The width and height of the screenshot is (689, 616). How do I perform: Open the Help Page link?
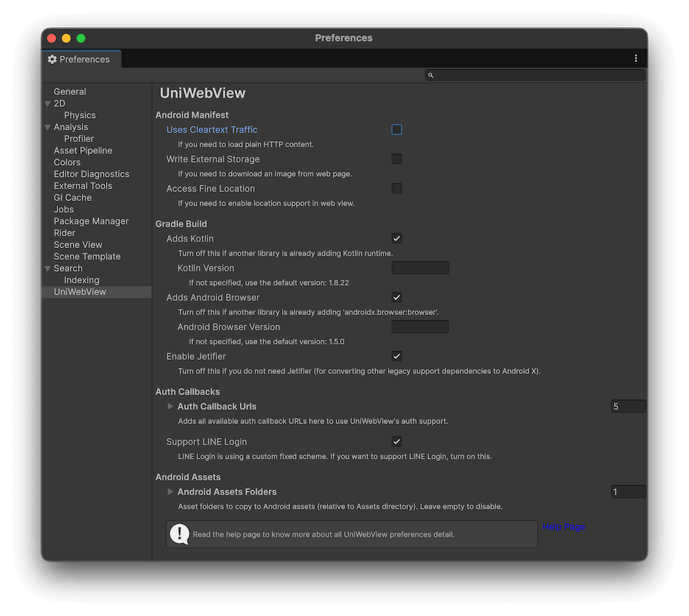[564, 527]
